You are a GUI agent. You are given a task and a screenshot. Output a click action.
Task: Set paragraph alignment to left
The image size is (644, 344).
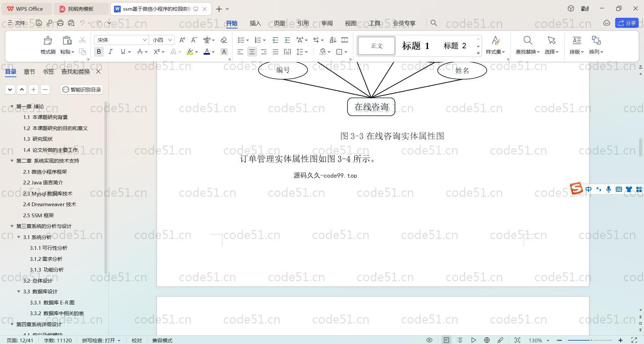240,52
